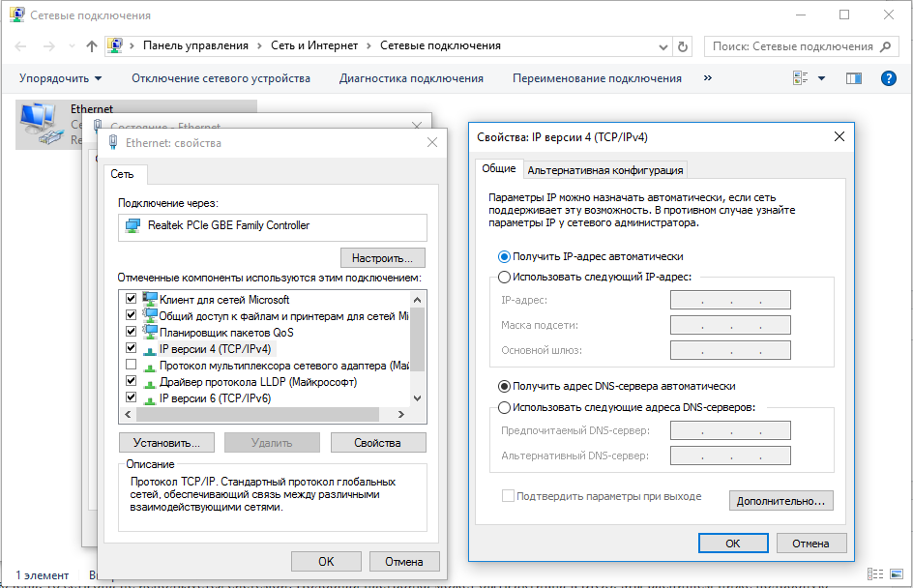
Task: Click the IP версии 6 protocol icon
Action: 150,400
